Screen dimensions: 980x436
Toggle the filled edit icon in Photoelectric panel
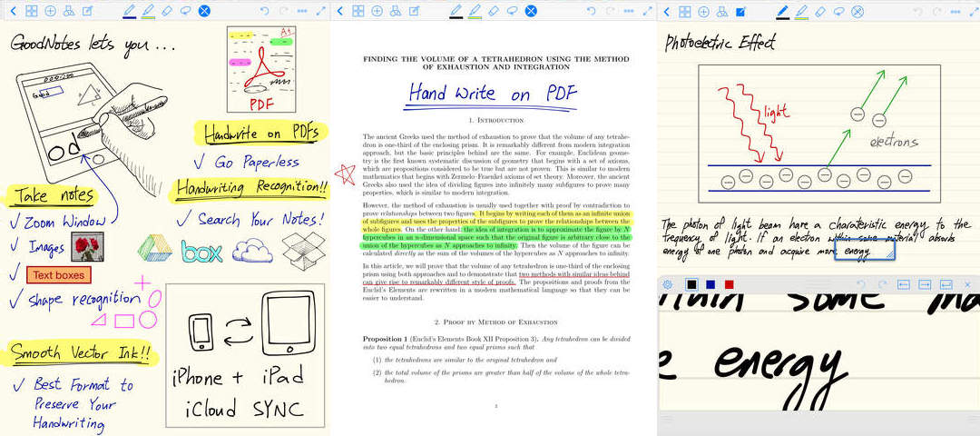(741, 11)
